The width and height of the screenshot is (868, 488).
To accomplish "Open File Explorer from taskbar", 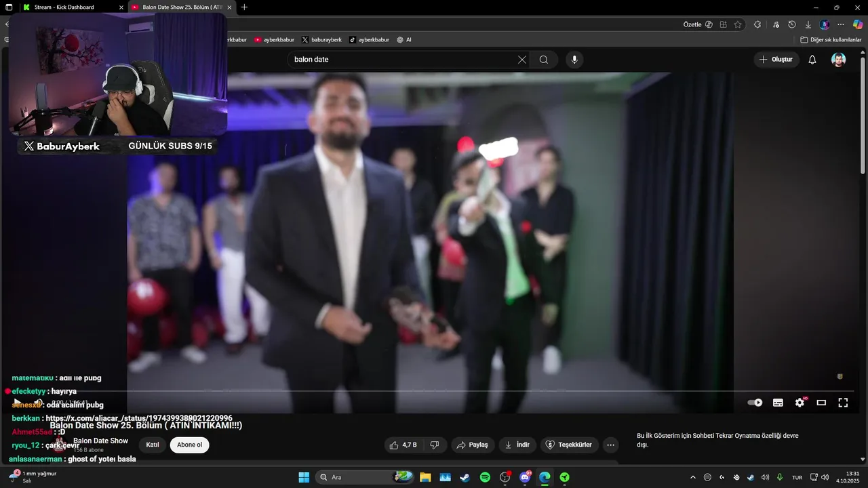I will pyautogui.click(x=425, y=477).
